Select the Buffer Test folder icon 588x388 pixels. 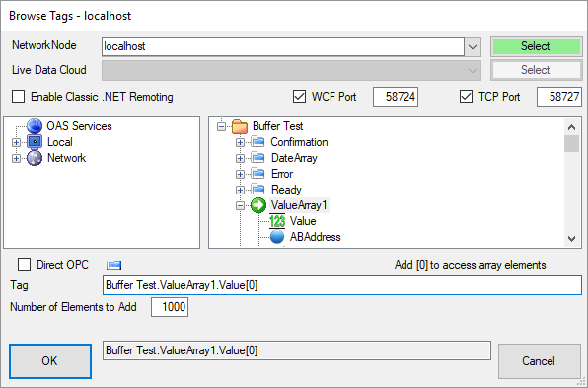[x=240, y=126]
